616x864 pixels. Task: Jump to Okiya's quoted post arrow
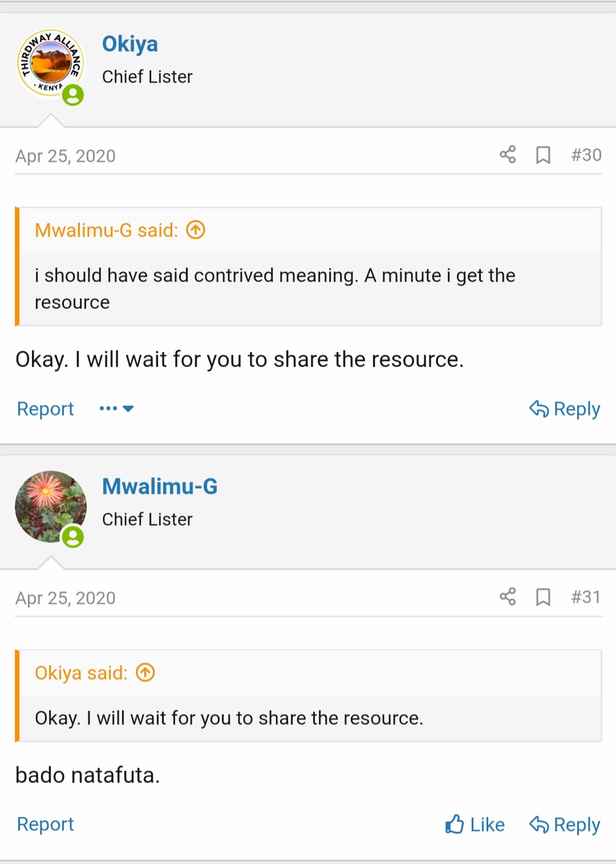pos(145,672)
